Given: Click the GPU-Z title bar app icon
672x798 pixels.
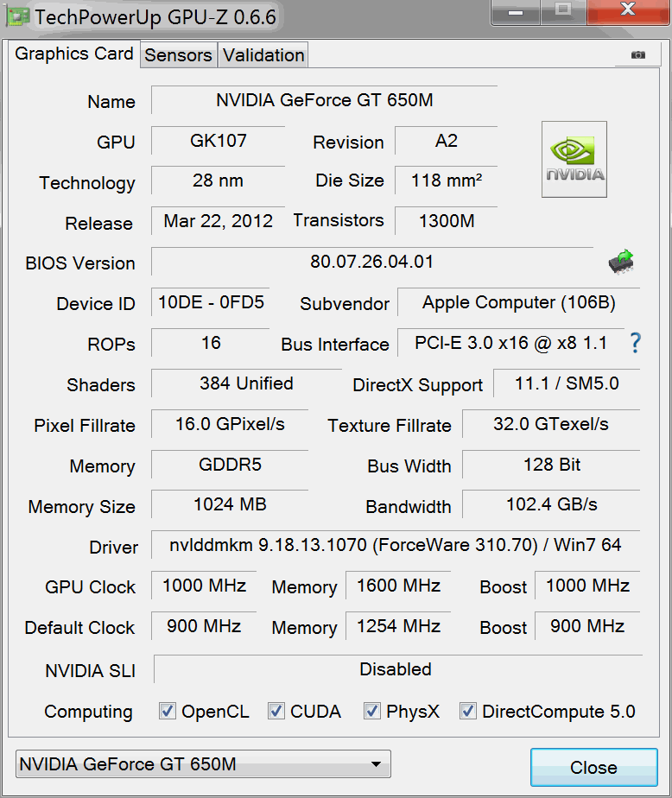Looking at the screenshot, I should tap(16, 16).
